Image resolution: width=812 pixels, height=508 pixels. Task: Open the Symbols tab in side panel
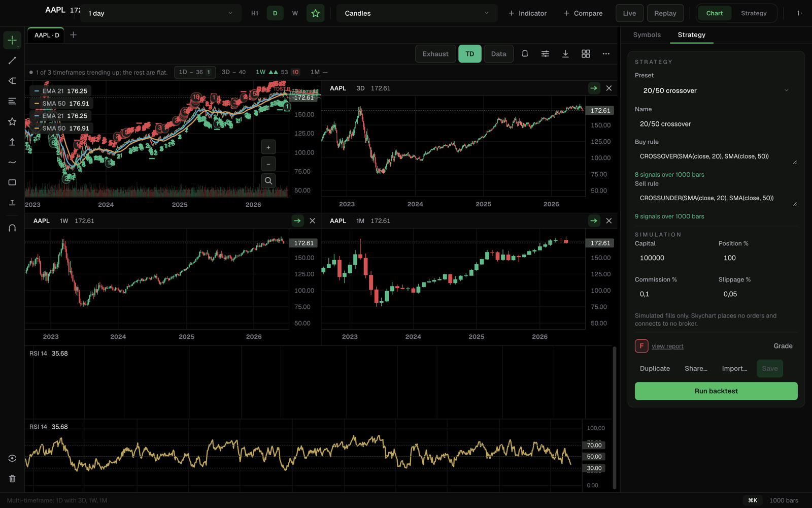tap(647, 35)
